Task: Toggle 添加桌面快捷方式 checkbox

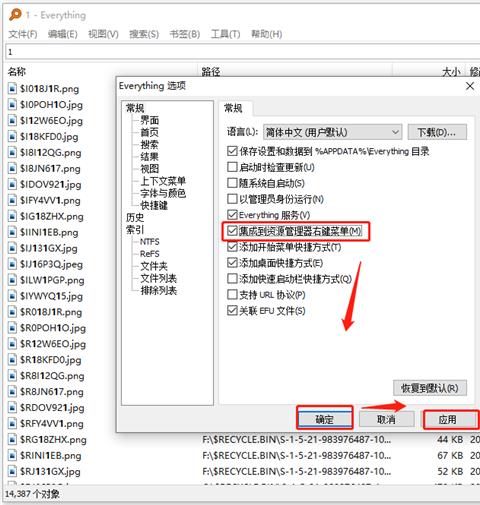Action: coord(232,263)
